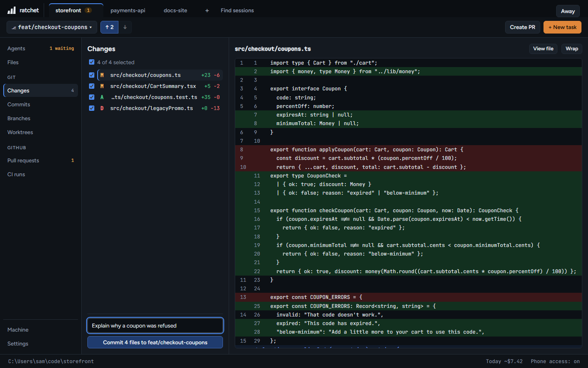Click the 'Today ~$7.42' status bar entry

click(504, 361)
